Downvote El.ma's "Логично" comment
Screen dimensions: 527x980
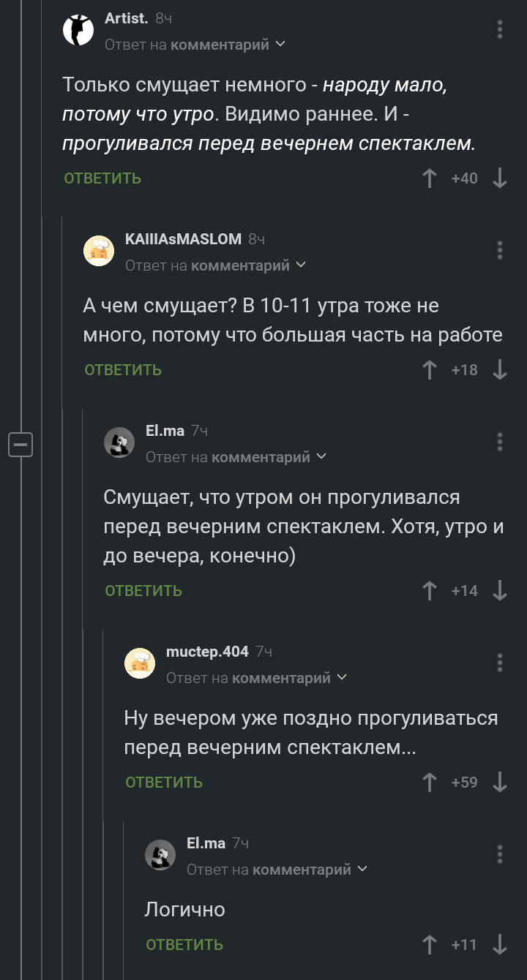pos(500,945)
